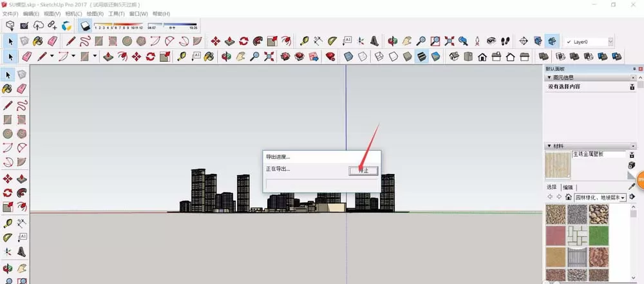The image size is (644, 284).
Task: Open the 相机(C) menu
Action: tap(73, 14)
